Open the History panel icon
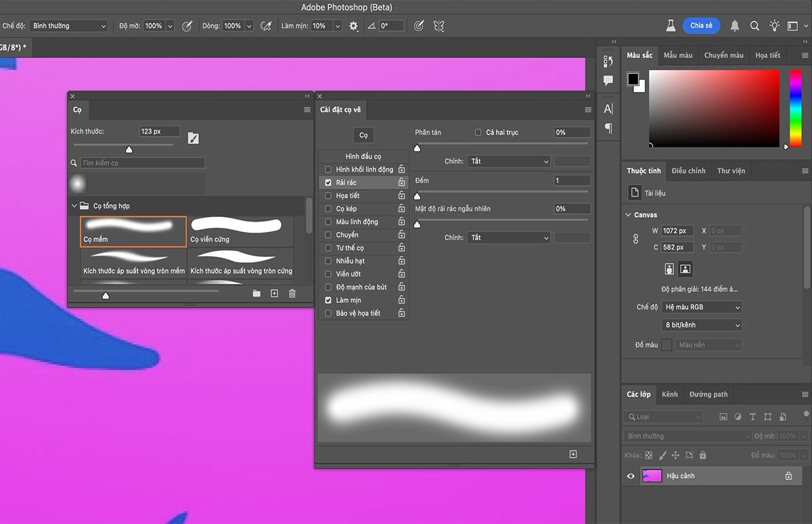Viewport: 812px width, 524px height. tap(608, 62)
